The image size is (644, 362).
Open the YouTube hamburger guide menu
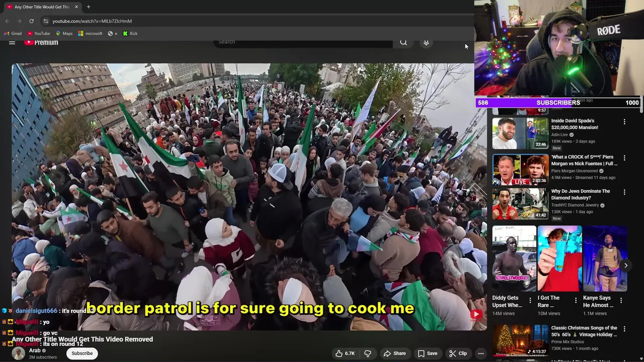click(x=12, y=43)
